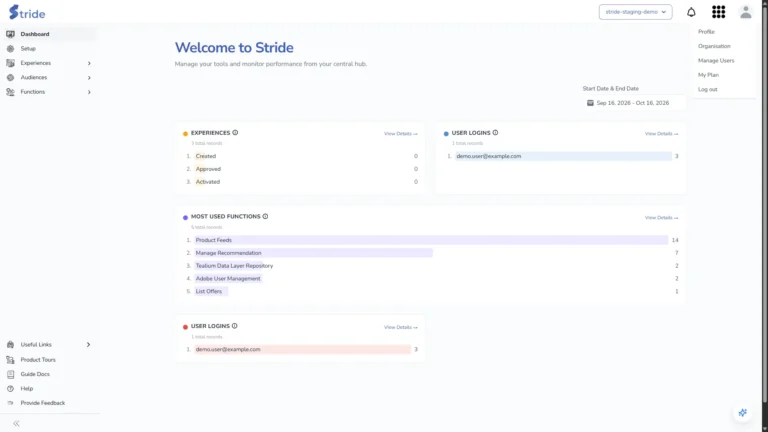View Details for Most Used Functions
Screen dimensions: 768x432
(661, 218)
